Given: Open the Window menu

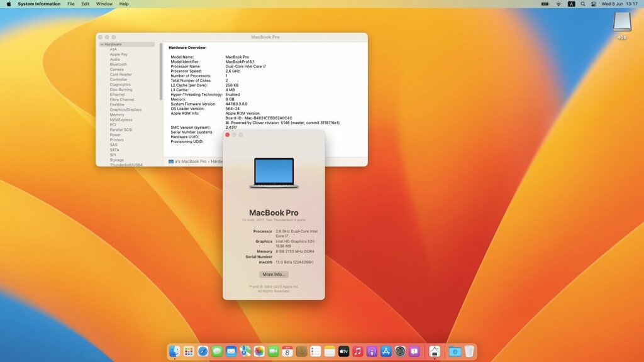Looking at the screenshot, I should tap(104, 4).
